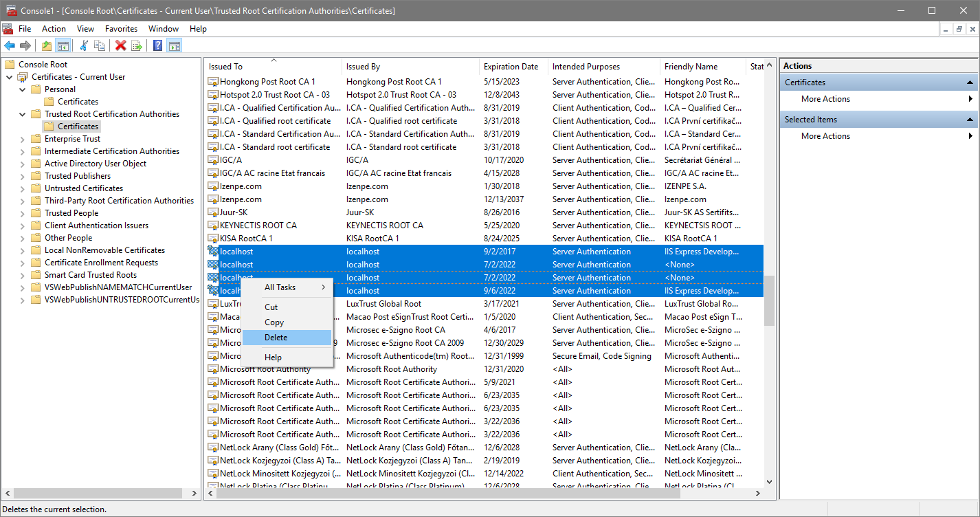Click the Trusted People folder icon
Screen dimensions: 980x517
(36, 213)
